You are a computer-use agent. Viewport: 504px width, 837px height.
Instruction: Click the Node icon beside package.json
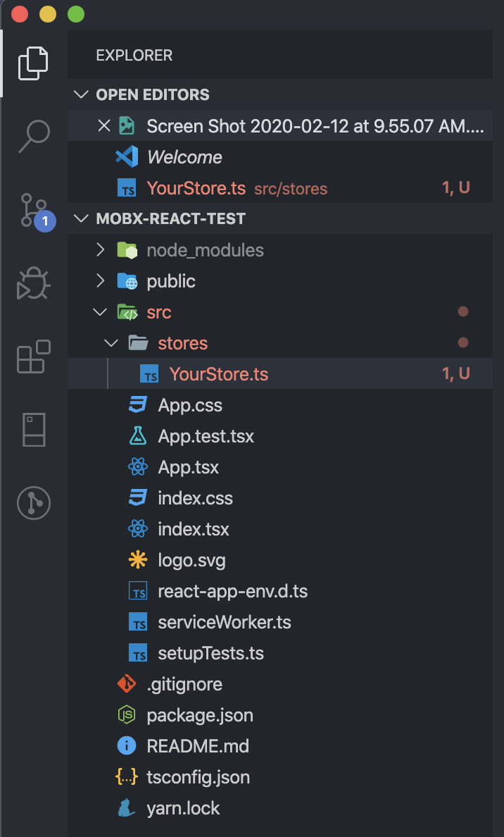[x=127, y=714]
